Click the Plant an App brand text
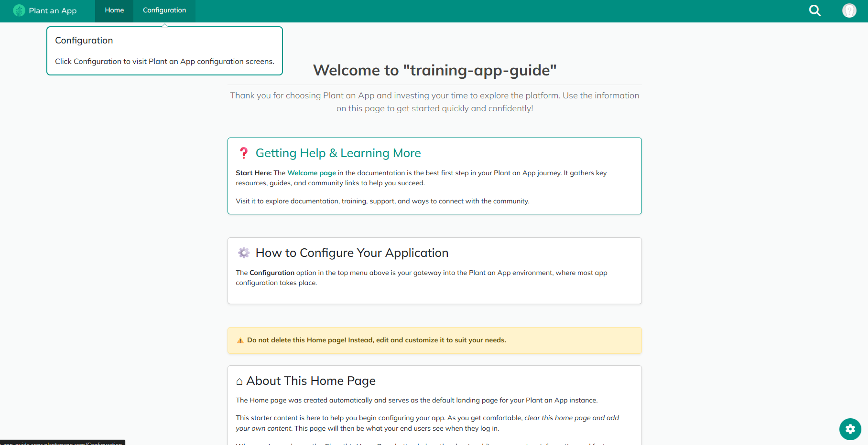 tap(53, 10)
